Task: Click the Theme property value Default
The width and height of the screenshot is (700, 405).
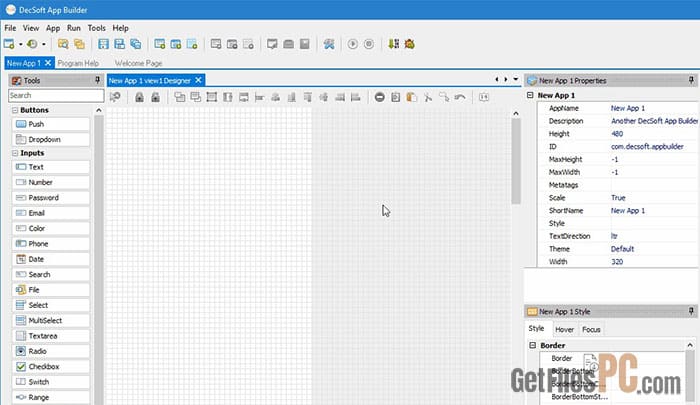Action: [x=622, y=249]
